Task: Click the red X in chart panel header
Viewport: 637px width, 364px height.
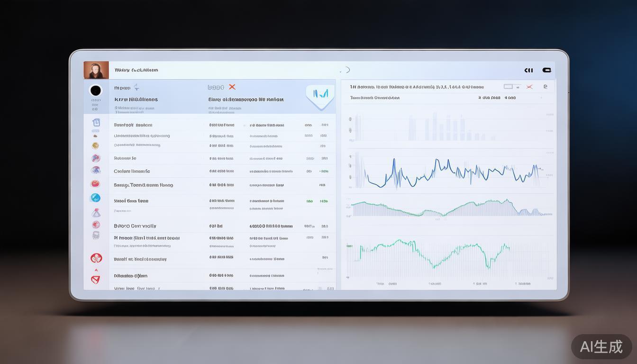Action: pos(529,87)
